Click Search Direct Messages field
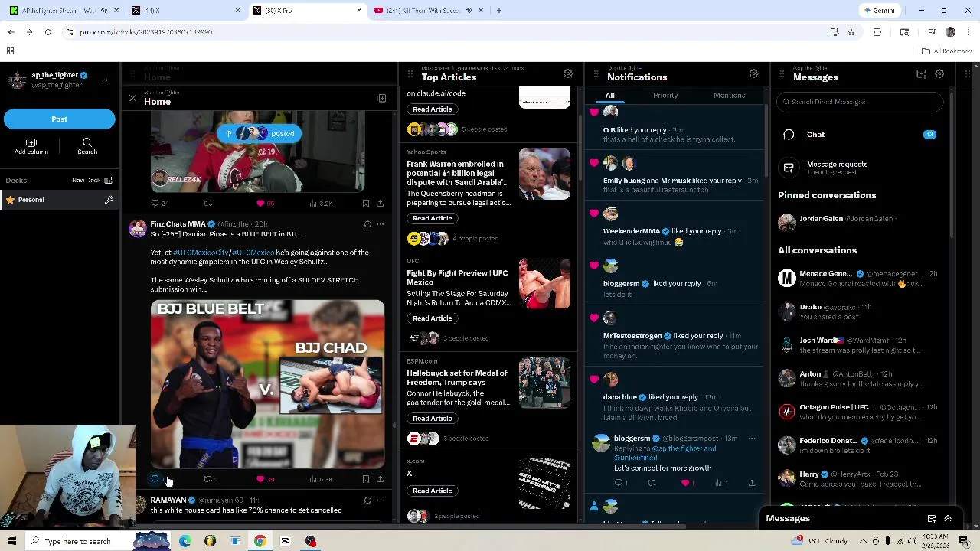Viewport: 980px width, 551px height. coord(861,102)
